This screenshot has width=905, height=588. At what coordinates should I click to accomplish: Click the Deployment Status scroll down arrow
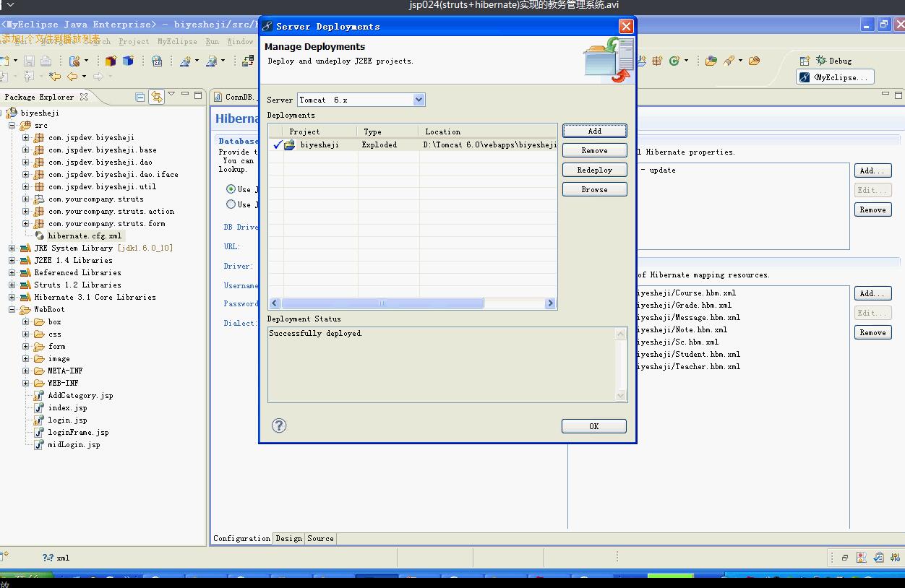(621, 395)
